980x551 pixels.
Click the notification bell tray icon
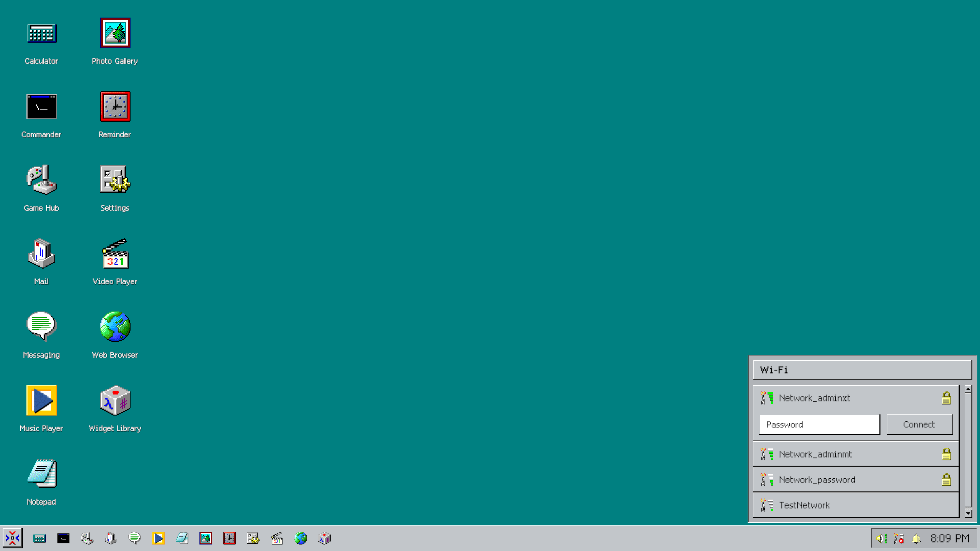[916, 538]
